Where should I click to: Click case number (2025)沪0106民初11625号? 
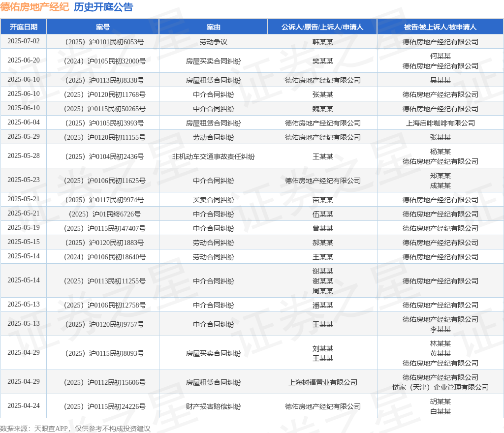[x=104, y=181]
